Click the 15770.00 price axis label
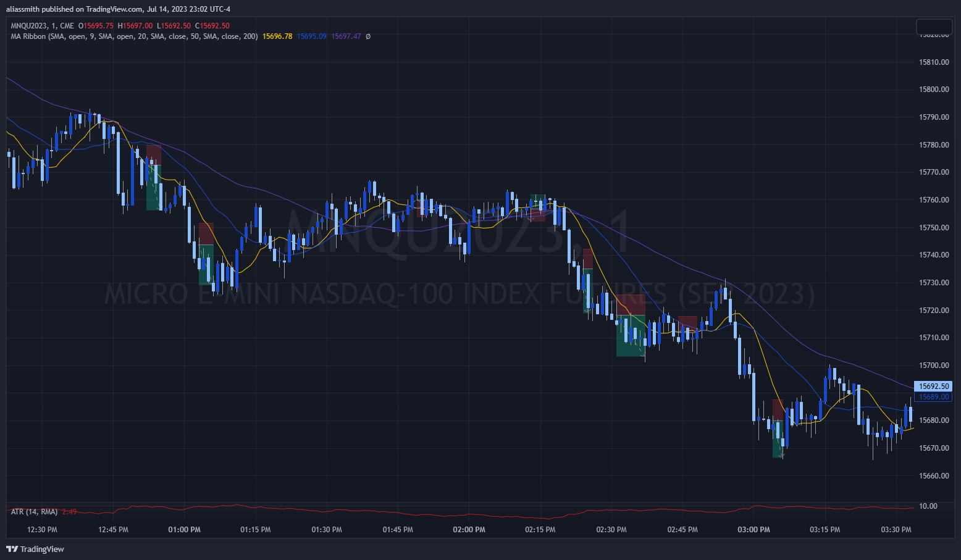The height and width of the screenshot is (560, 961). coord(934,172)
